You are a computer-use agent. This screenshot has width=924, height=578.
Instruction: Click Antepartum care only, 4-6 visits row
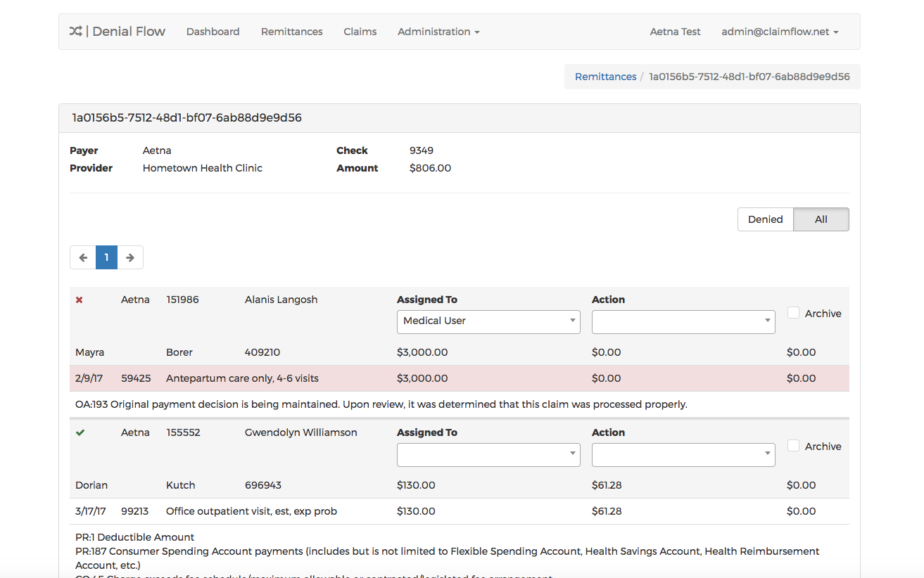[x=460, y=378]
